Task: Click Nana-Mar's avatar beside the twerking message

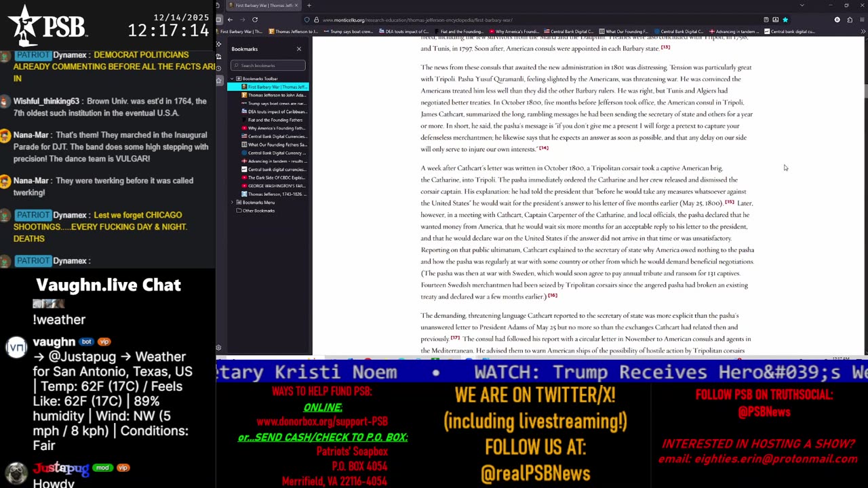Action: coord(5,182)
